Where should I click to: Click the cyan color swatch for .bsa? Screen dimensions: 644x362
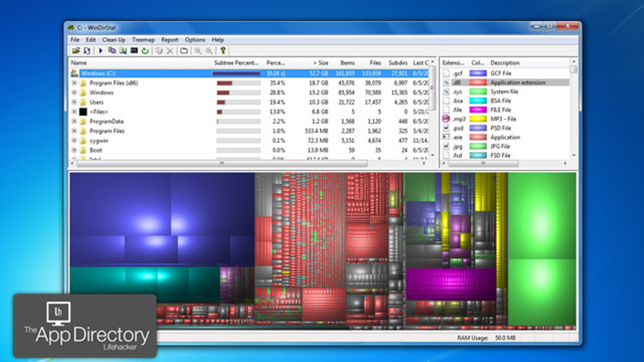point(478,101)
